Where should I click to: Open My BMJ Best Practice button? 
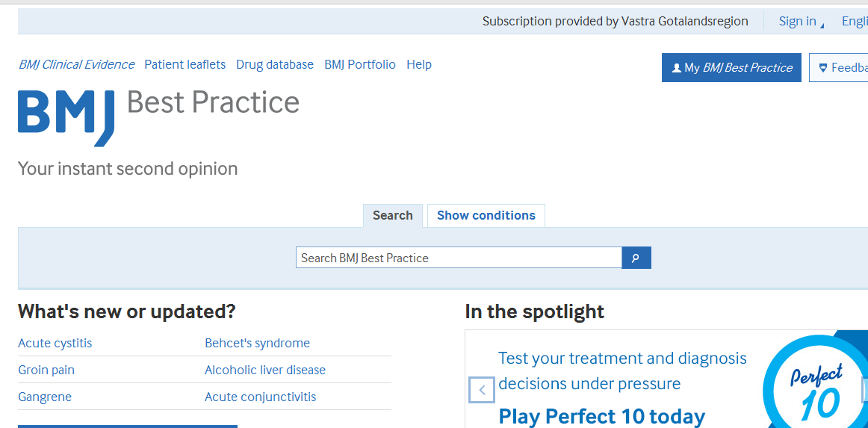pos(731,67)
